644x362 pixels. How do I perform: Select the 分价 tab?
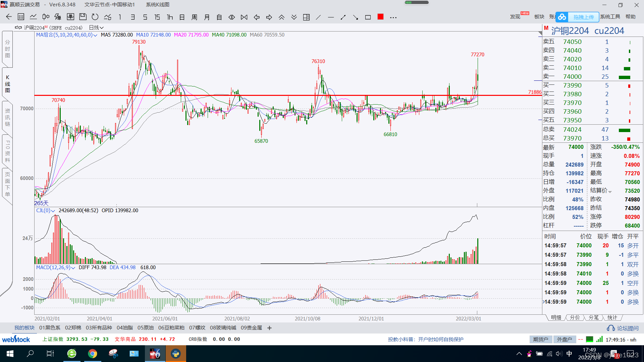[x=575, y=317]
